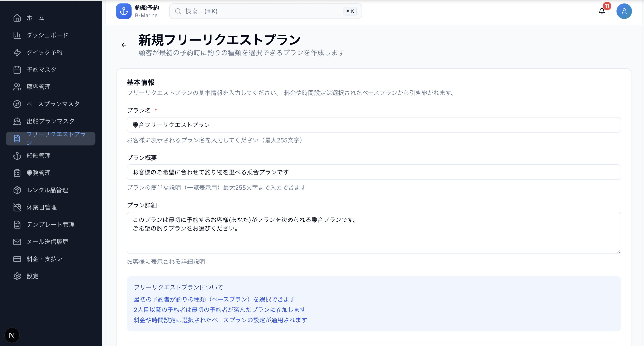
Task: Open 予約マスタ in the sidebar
Action: pyautogui.click(x=41, y=70)
